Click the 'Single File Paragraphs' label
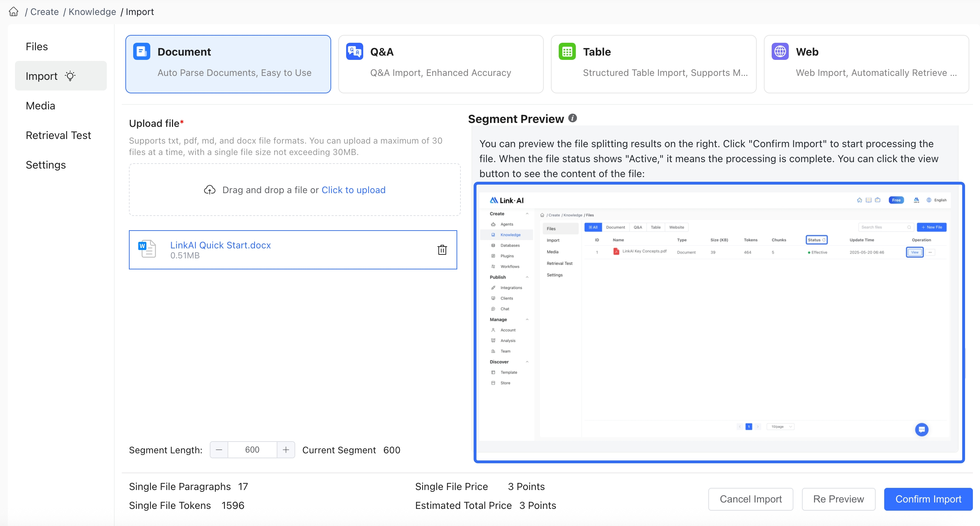 point(180,486)
